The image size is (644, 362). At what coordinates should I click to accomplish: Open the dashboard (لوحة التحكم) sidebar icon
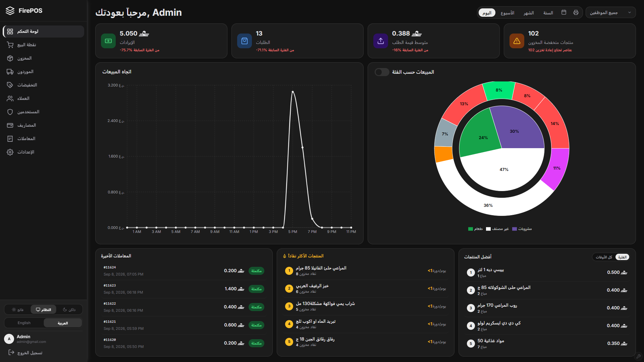coord(10,32)
